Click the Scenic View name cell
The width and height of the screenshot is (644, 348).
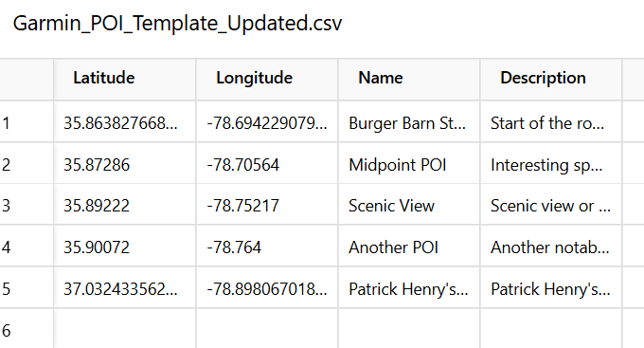(x=409, y=205)
